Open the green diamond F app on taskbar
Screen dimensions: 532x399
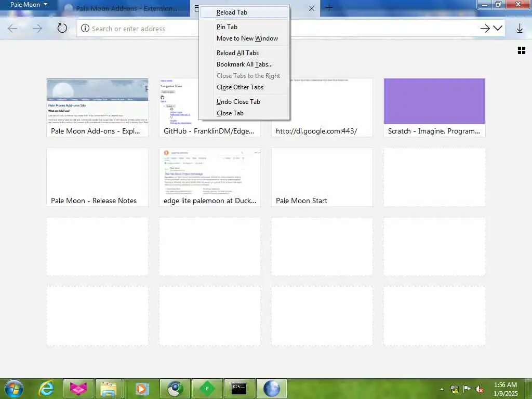click(207, 389)
